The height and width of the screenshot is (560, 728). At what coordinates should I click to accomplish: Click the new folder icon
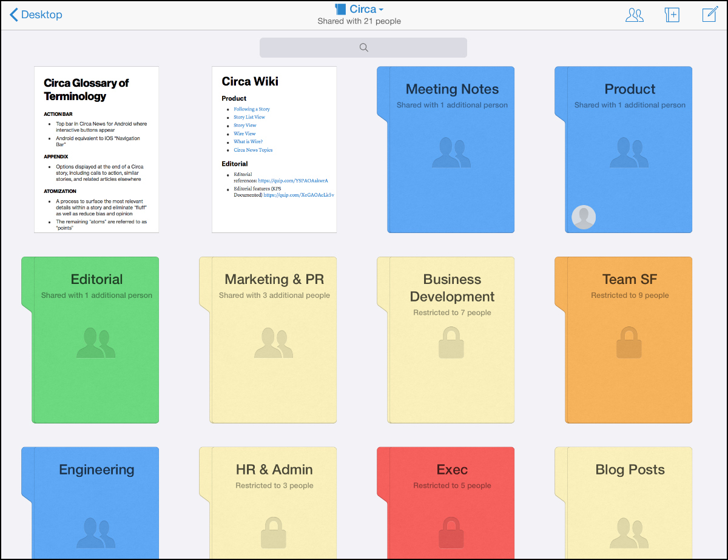coord(672,15)
